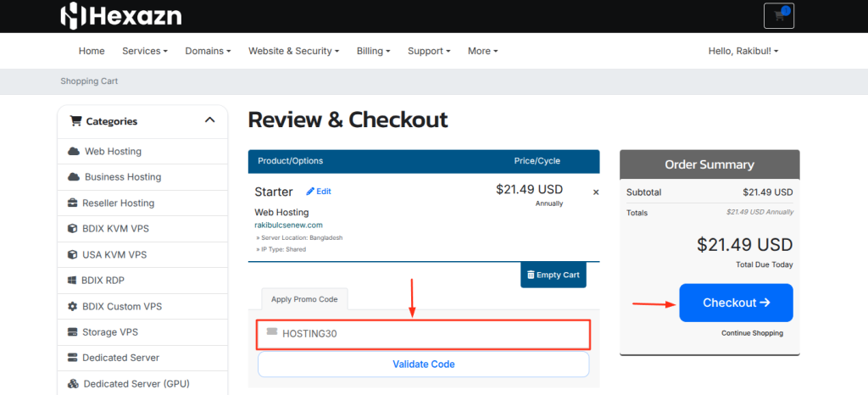Image resolution: width=868 pixels, height=395 pixels.
Task: Click the Dedicated Server rack icon
Action: pos(73,358)
